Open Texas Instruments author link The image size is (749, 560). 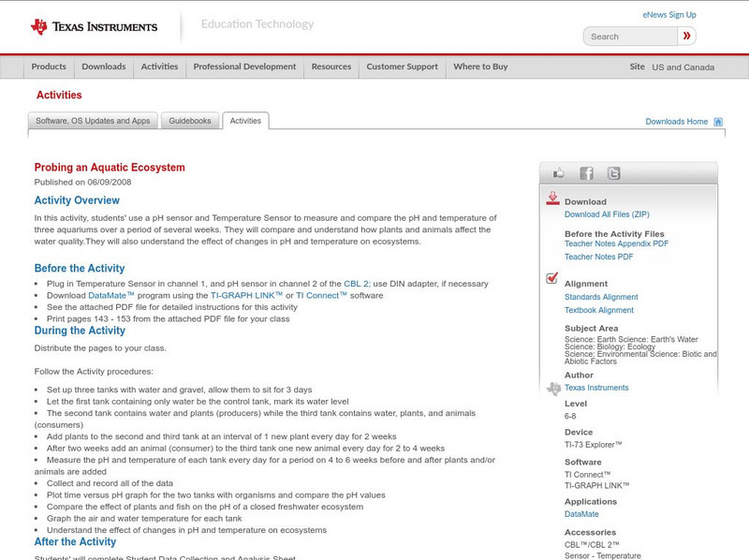coord(596,388)
